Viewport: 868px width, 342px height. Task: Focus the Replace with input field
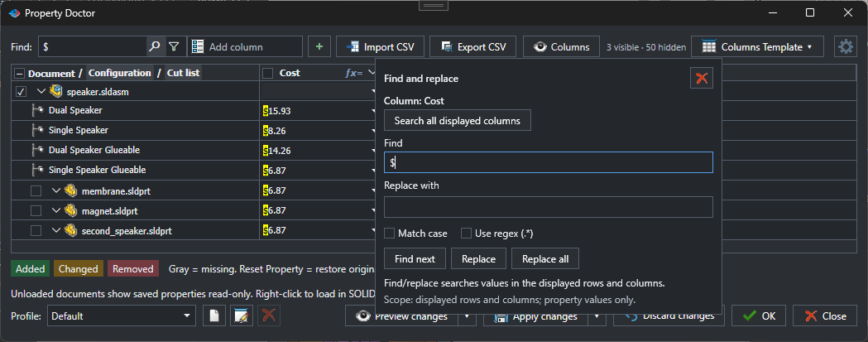click(x=549, y=207)
